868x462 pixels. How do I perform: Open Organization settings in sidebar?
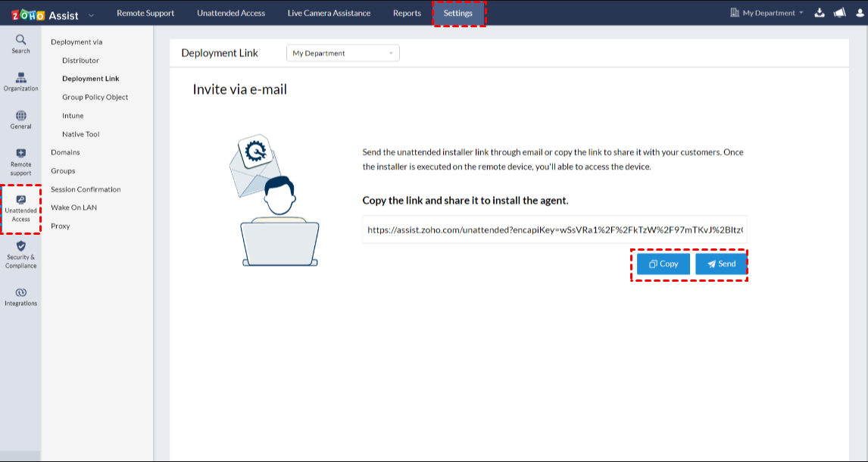20,82
